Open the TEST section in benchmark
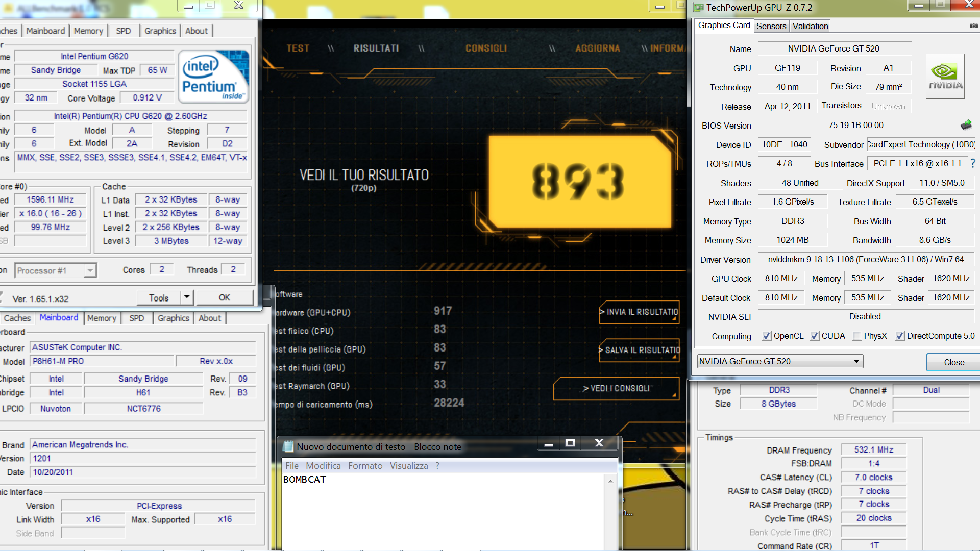Image resolution: width=980 pixels, height=551 pixels. [298, 48]
